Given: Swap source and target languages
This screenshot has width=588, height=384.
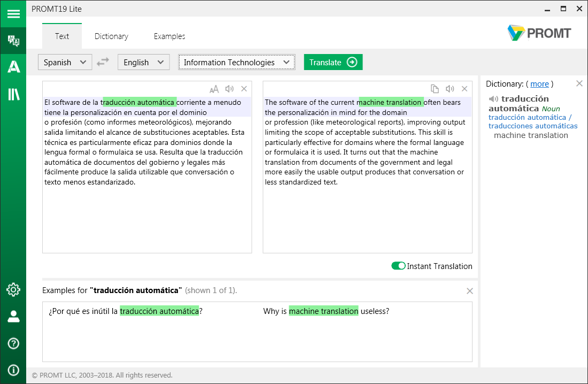Looking at the screenshot, I should (103, 62).
